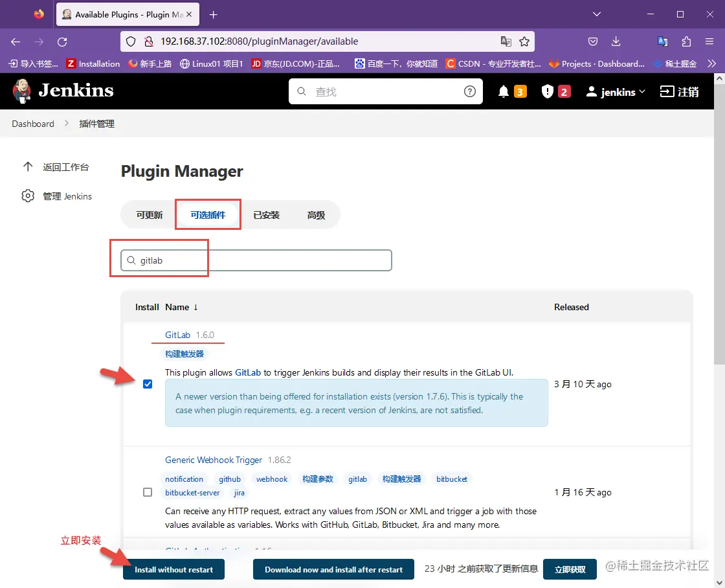Click the insecure connection lock icon
The image size is (725, 588).
click(148, 41)
